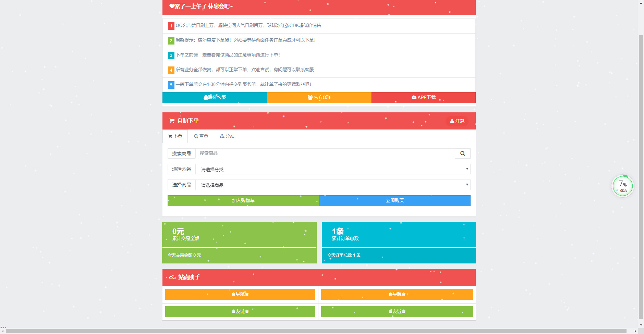The width and height of the screenshot is (644, 334).
Task: Click inside the 搜索商品 input field
Action: click(326, 153)
